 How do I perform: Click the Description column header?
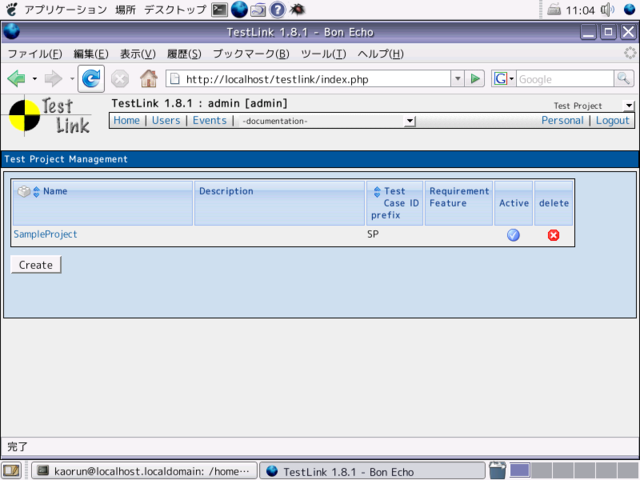279,203
